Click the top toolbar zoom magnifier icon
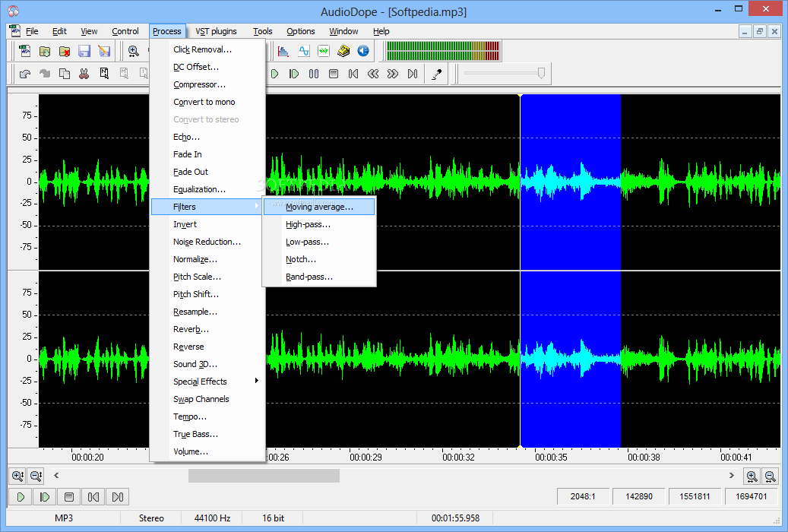 (x=133, y=51)
